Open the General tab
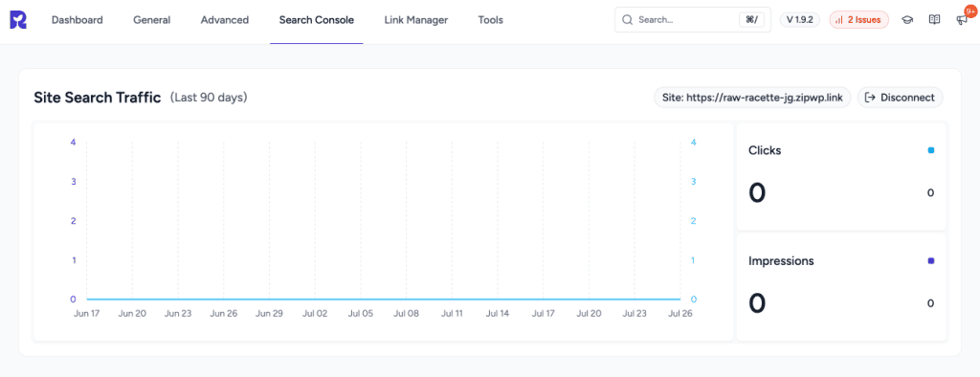This screenshot has width=980, height=377. point(152,20)
